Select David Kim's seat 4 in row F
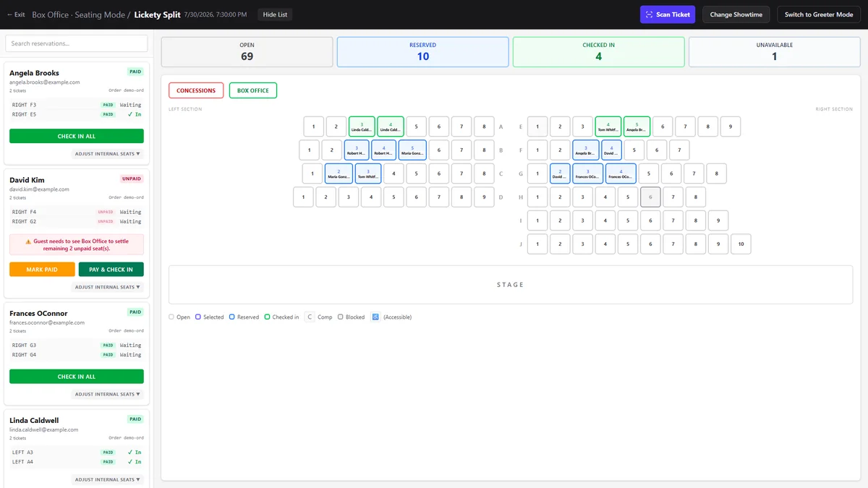The image size is (868, 488). click(x=611, y=150)
